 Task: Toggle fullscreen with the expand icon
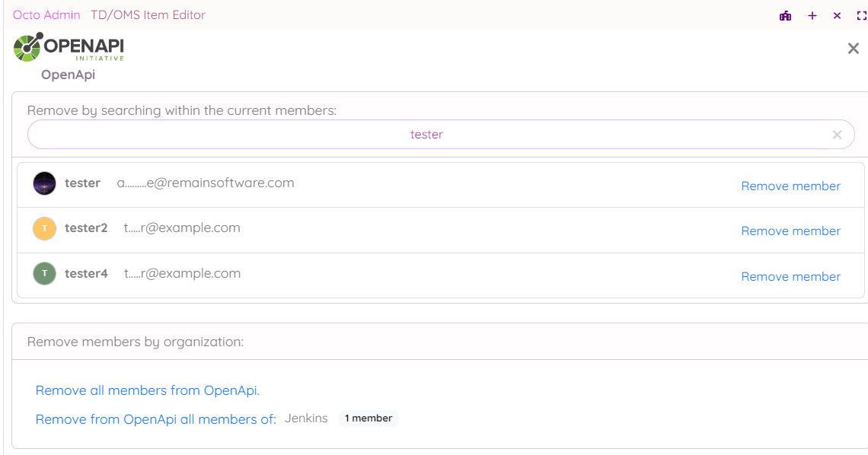861,15
